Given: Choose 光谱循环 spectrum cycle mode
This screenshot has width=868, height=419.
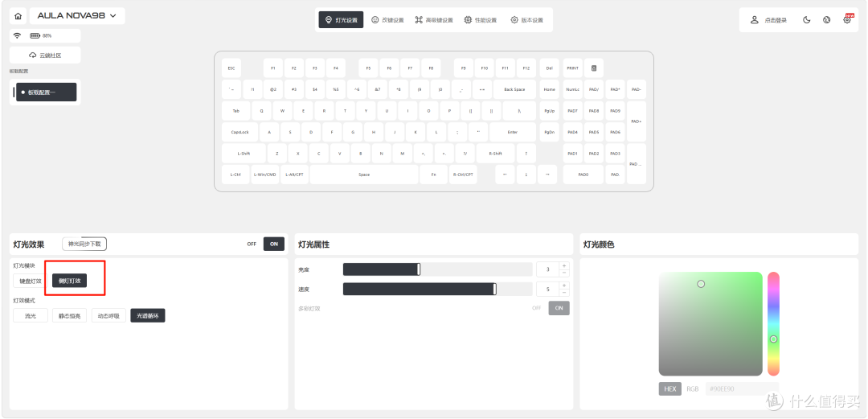Looking at the screenshot, I should pos(148,315).
